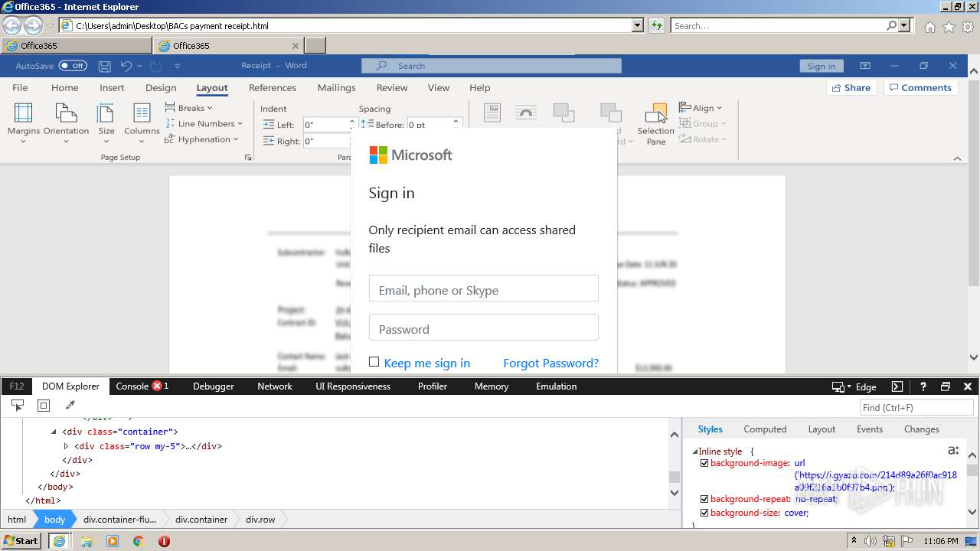Viewport: 980px width, 551px height.
Task: Click the Redo icon in Word title bar
Action: [156, 66]
